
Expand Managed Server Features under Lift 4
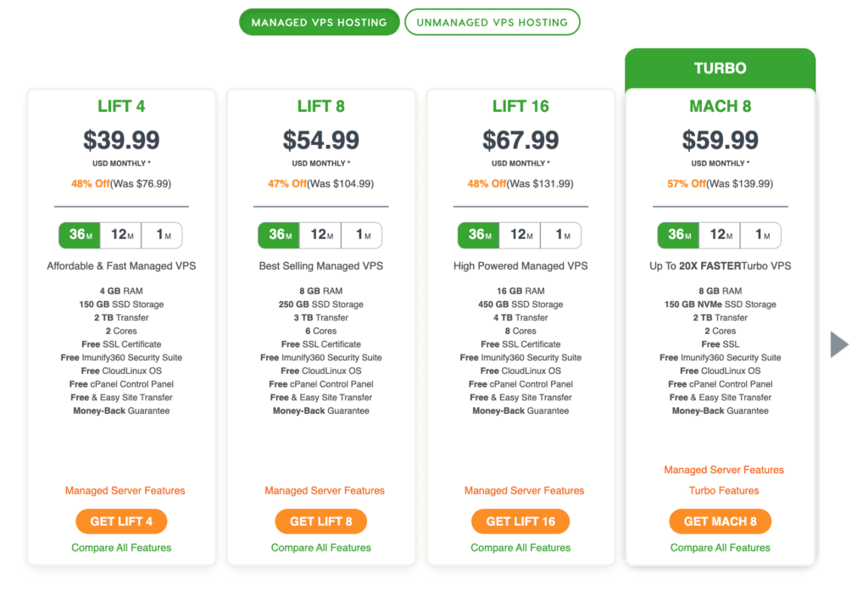click(125, 491)
